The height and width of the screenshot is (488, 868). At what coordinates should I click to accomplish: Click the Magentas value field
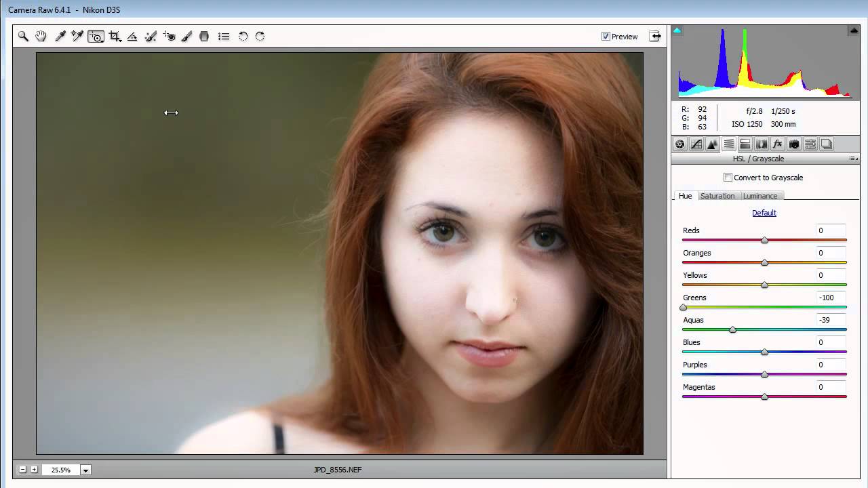[831, 387]
